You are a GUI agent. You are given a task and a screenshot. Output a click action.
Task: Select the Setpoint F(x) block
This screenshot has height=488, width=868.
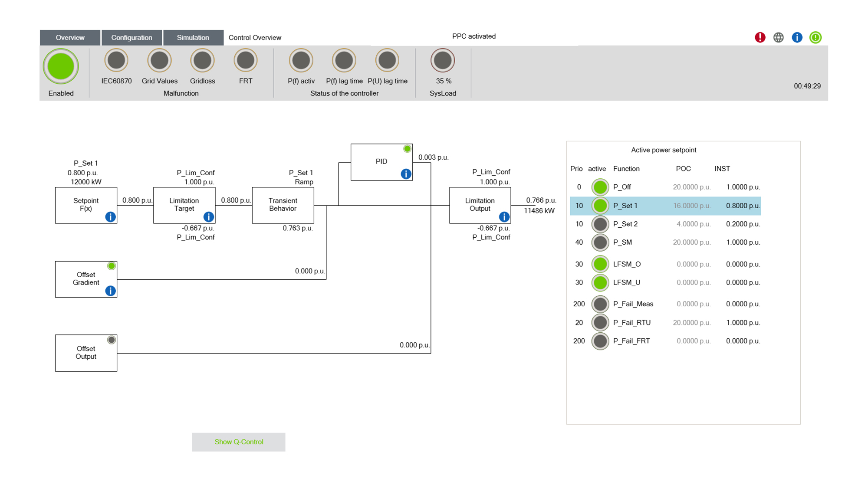click(86, 205)
